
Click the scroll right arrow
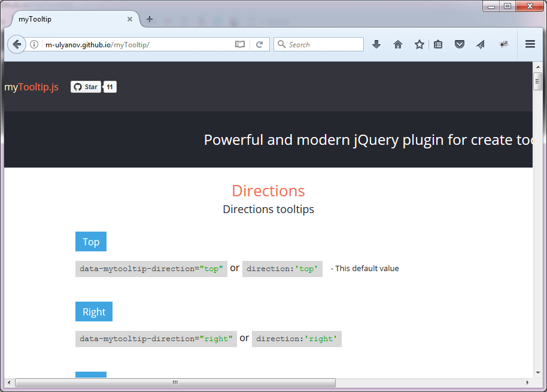pyautogui.click(x=527, y=382)
